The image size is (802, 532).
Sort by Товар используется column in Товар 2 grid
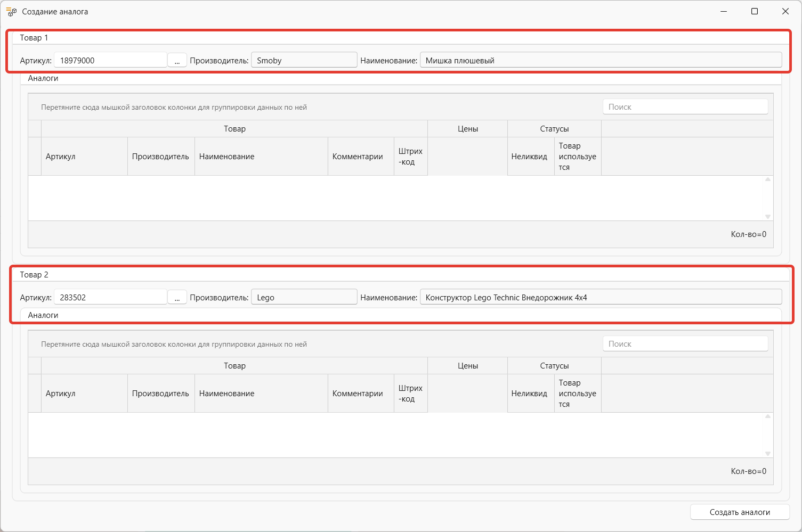point(578,394)
